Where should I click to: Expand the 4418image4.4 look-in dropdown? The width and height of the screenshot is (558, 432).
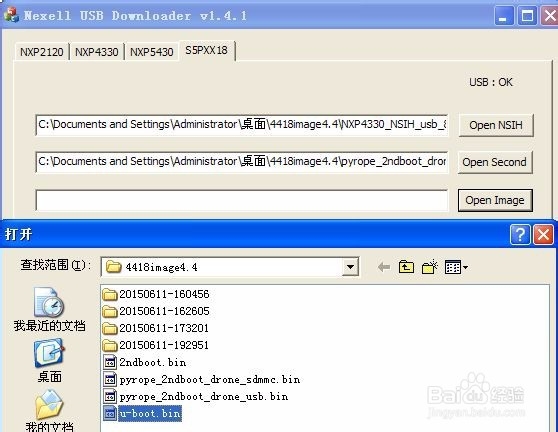point(350,267)
